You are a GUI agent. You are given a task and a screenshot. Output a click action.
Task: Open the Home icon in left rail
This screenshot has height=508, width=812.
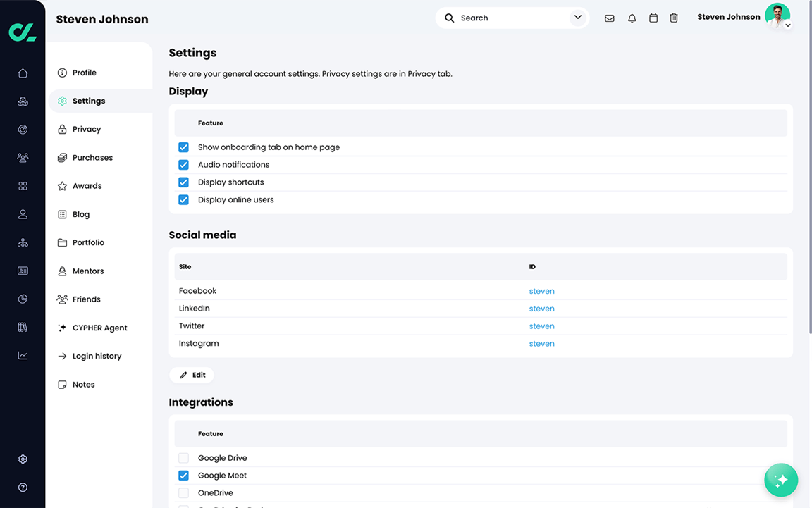pyautogui.click(x=23, y=73)
